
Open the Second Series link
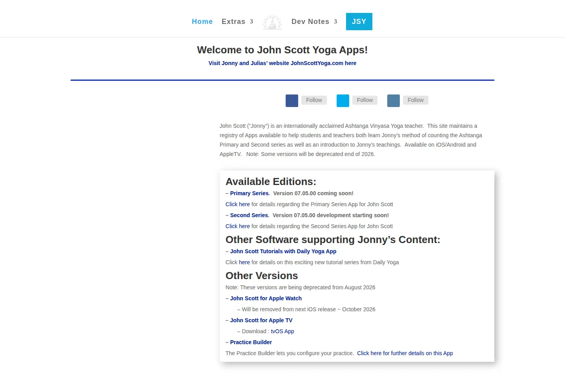coord(249,215)
